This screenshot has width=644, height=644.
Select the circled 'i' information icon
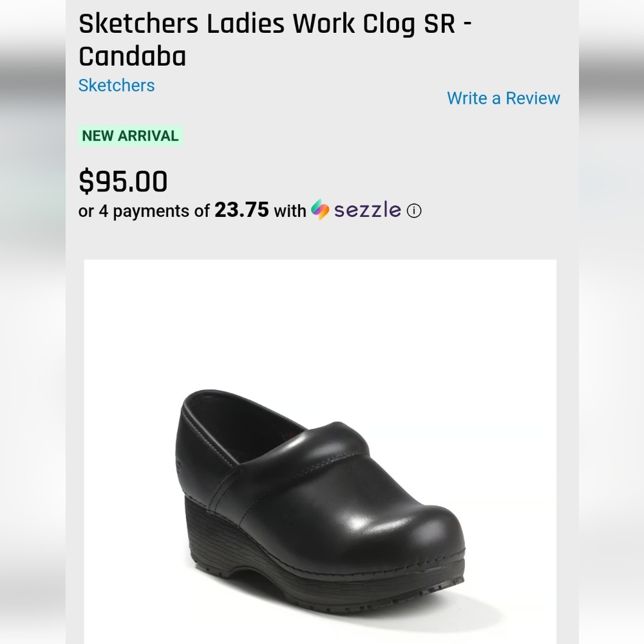[415, 211]
